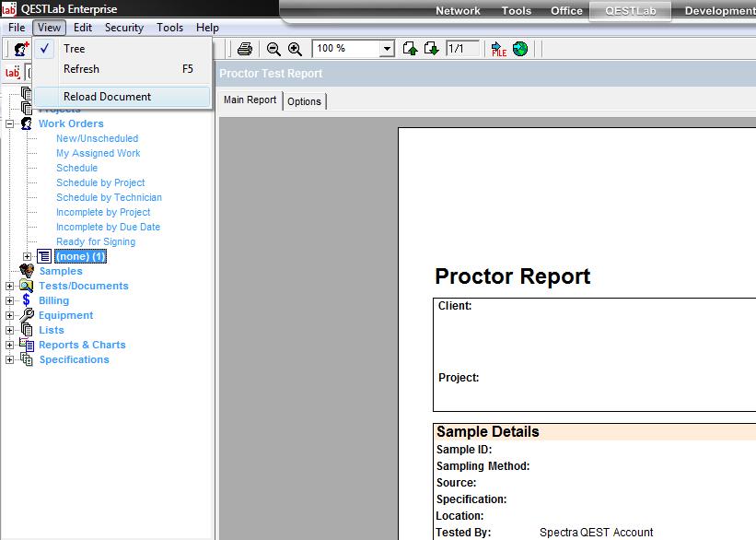Select Refresh in the View menu
This screenshot has width=756, height=540.
pyautogui.click(x=81, y=69)
